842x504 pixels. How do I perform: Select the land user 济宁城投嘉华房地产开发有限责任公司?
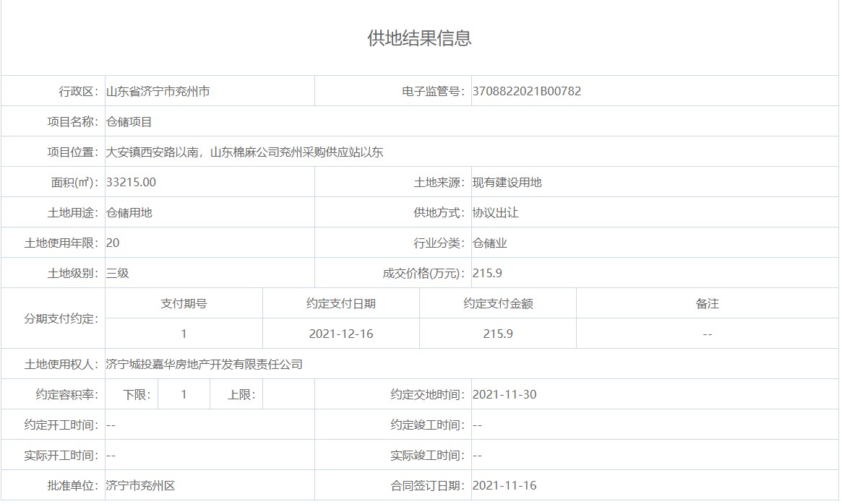tap(204, 365)
